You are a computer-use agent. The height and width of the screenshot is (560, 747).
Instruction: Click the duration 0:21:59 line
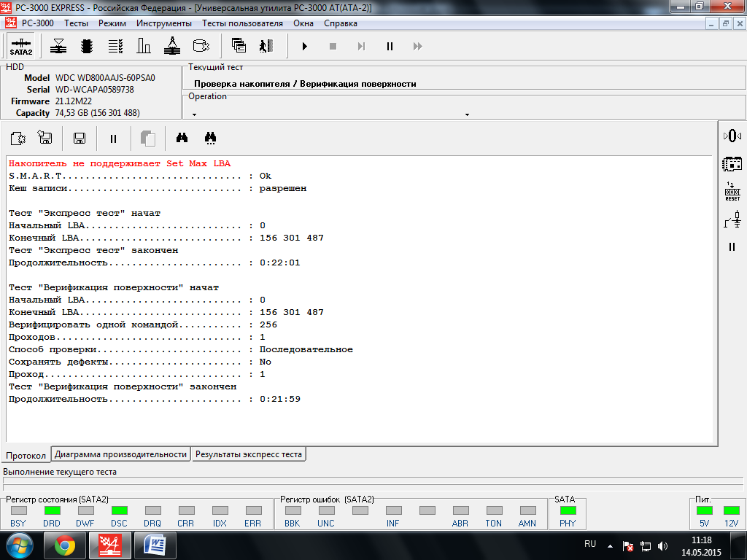tap(155, 399)
